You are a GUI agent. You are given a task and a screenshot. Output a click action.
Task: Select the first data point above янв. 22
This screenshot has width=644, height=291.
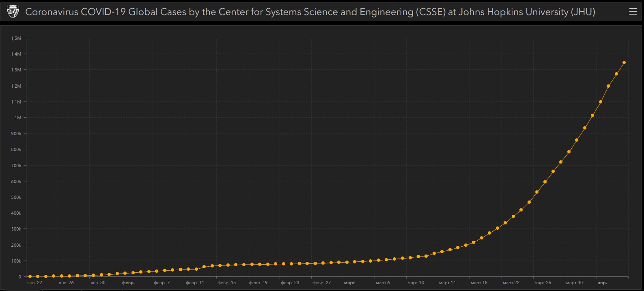(x=30, y=276)
